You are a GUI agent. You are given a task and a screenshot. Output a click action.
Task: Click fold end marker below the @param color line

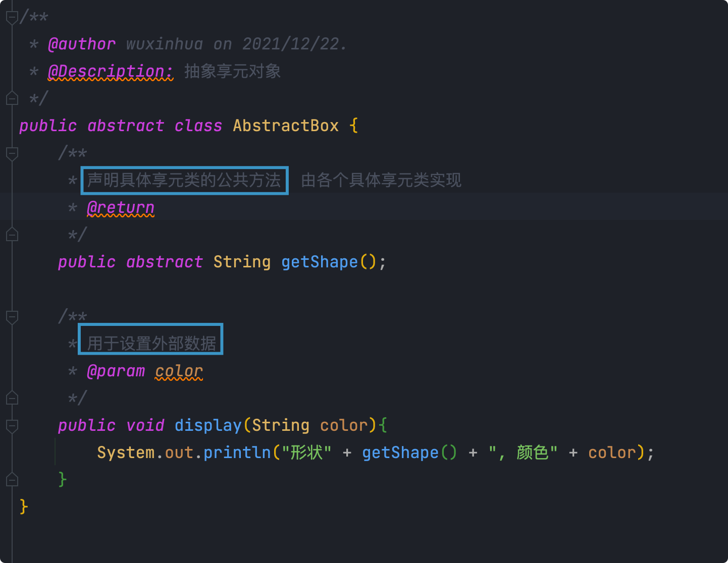tap(12, 398)
